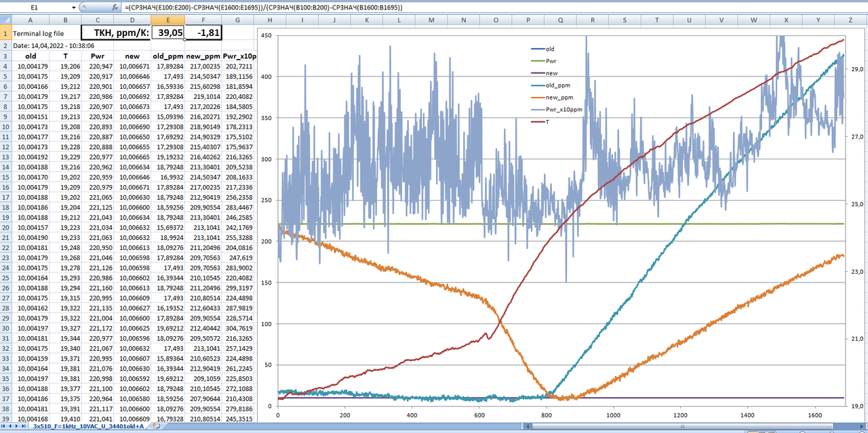Click the 1000 label on horizontal chart axis

(614, 415)
